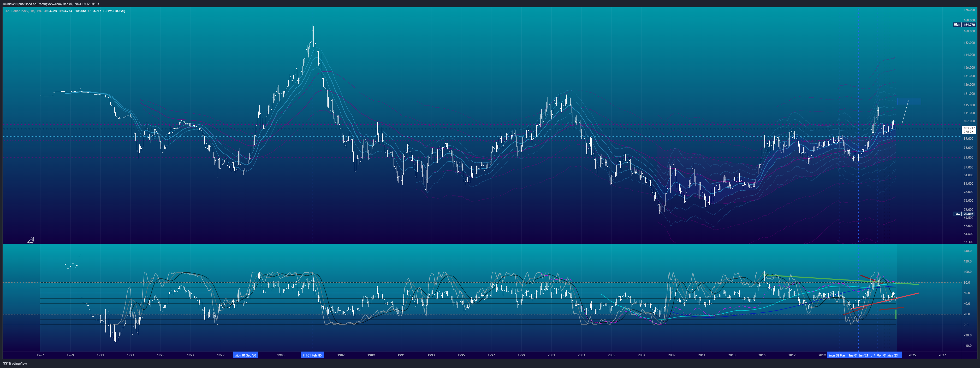Click the 144.000 price axis label
Viewport: 980px width, 368px height.
(969, 55)
